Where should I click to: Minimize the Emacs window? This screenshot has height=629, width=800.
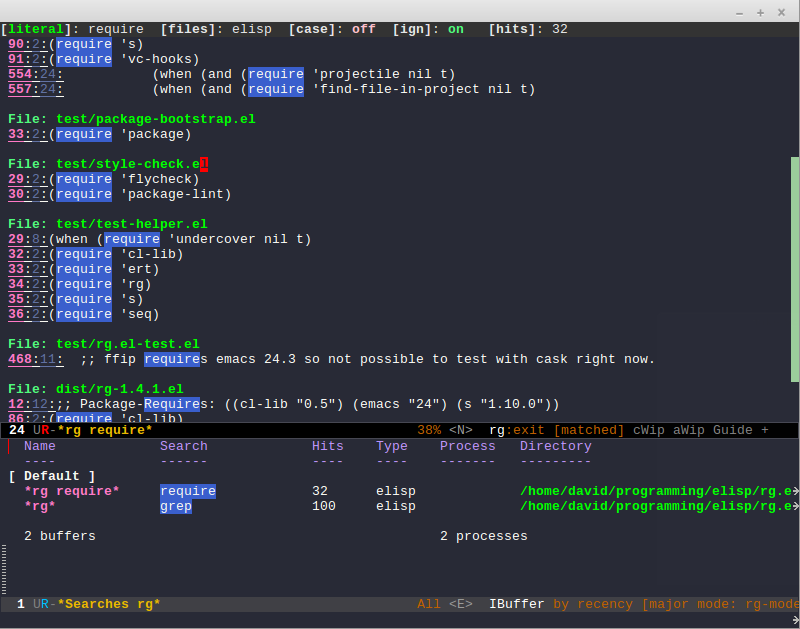[739, 13]
